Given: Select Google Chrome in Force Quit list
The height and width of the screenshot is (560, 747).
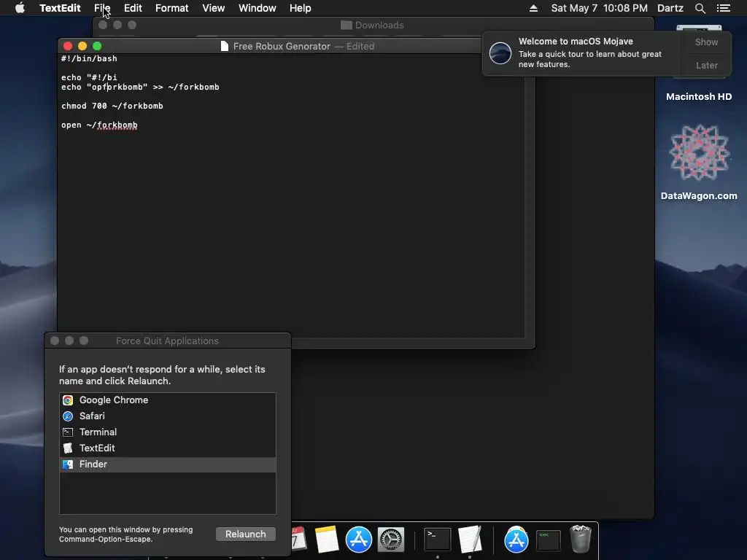Looking at the screenshot, I should [x=168, y=400].
